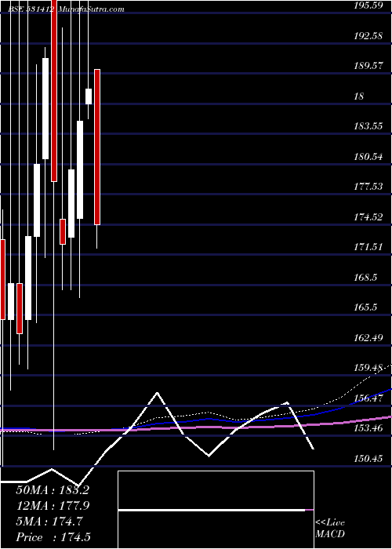Viewport: 392px width, 549px height.
Task: Select the 153.46 price level
Action: pyautogui.click(x=368, y=428)
